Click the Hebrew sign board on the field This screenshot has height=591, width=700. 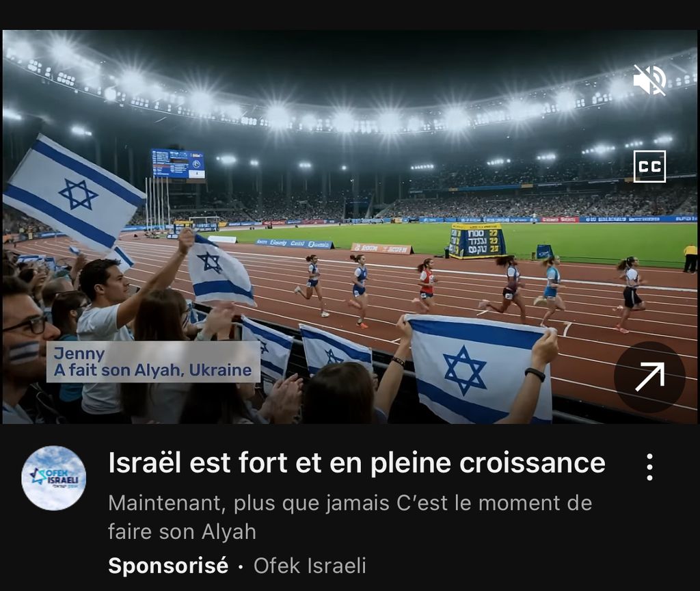(x=477, y=241)
